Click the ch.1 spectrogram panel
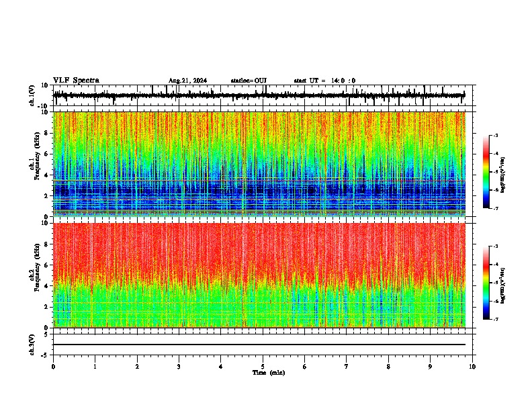 259,164
